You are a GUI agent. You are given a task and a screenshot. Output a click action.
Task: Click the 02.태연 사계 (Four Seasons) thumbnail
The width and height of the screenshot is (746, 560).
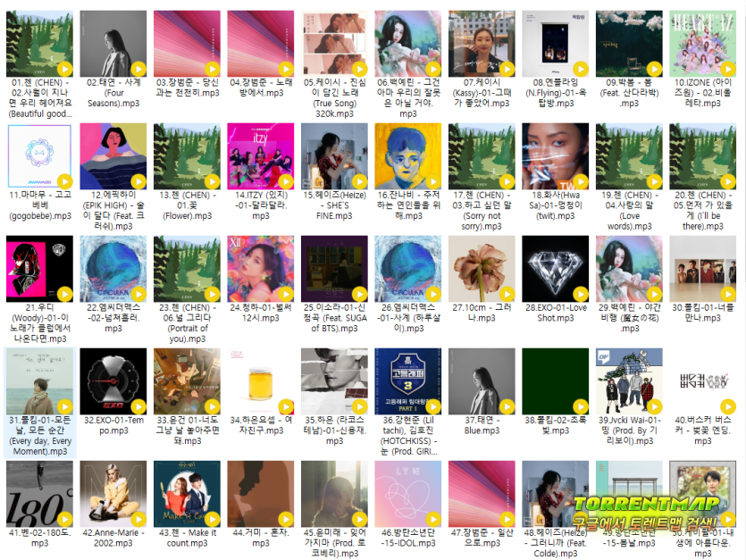(113, 44)
